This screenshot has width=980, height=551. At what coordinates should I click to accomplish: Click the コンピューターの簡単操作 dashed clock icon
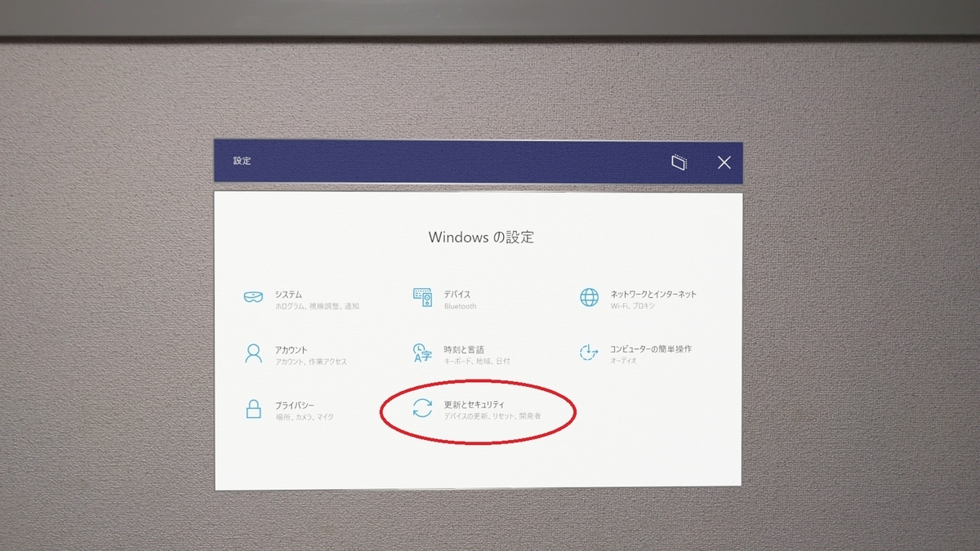[589, 353]
